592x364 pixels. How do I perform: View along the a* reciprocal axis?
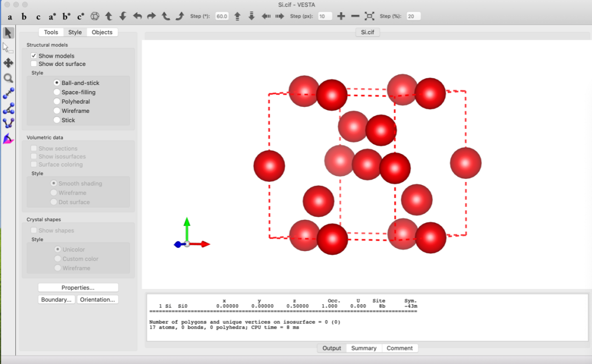click(x=52, y=16)
